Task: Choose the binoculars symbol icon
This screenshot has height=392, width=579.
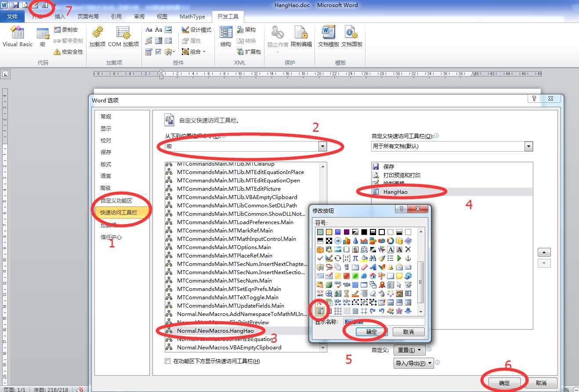Action: [x=373, y=258]
